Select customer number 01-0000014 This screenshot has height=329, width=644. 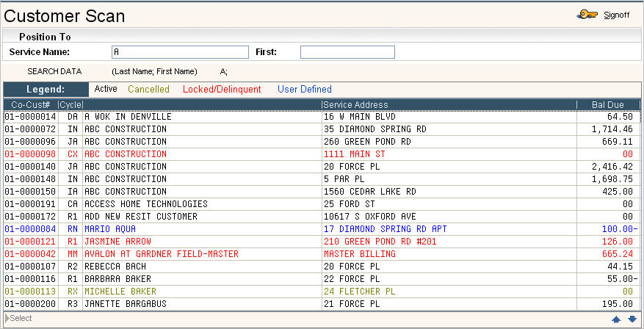click(x=30, y=117)
